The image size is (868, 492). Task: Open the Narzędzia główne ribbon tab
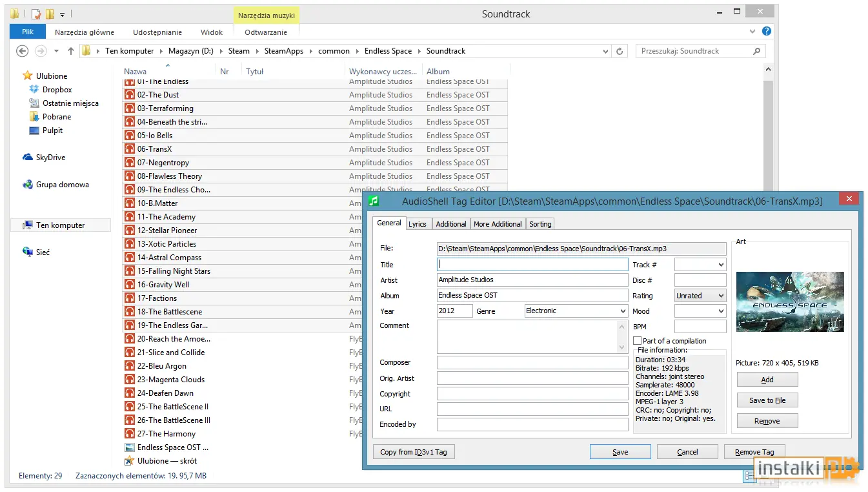(85, 32)
